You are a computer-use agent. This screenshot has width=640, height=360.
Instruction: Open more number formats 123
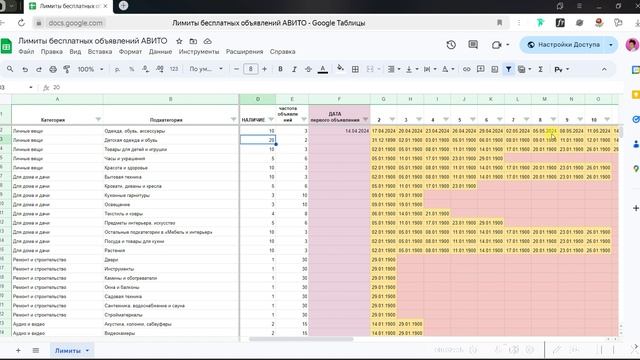174,69
